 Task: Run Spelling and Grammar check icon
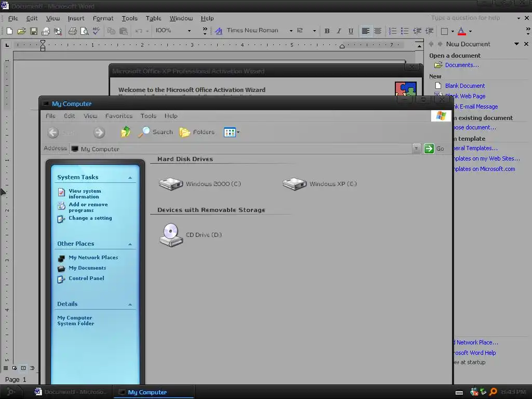point(96,31)
